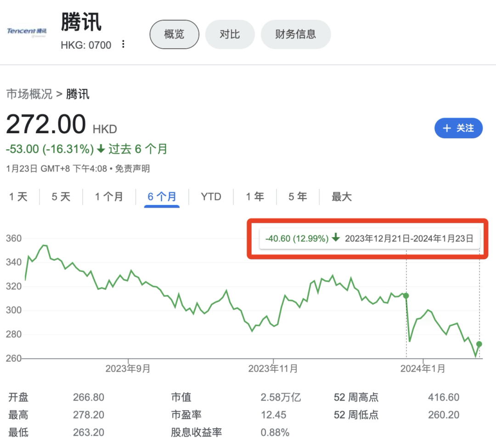The width and height of the screenshot is (496, 448).
Task: Click the 市场概况 breadcrumb link
Action: 29,94
